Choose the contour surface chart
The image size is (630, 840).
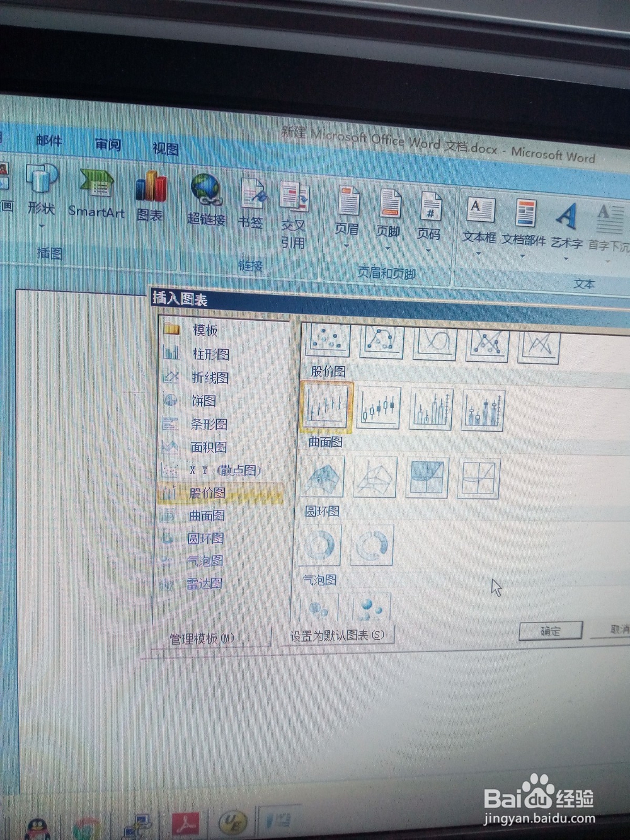point(428,478)
